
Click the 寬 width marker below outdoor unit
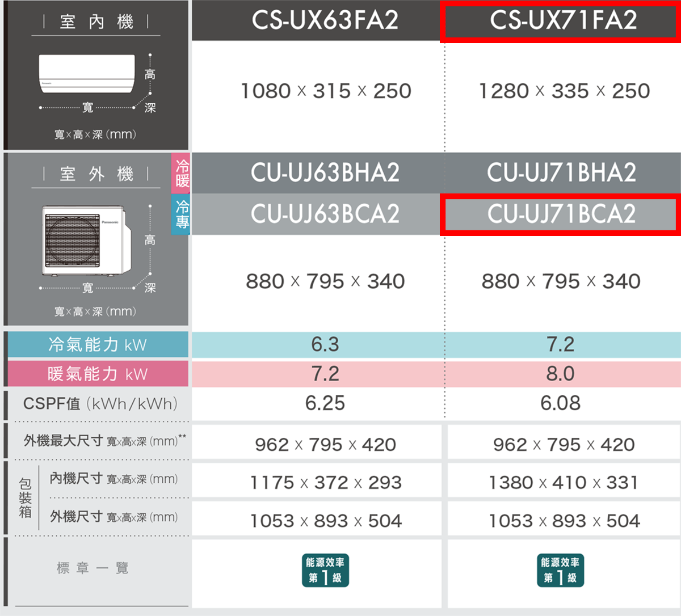pos(87,288)
